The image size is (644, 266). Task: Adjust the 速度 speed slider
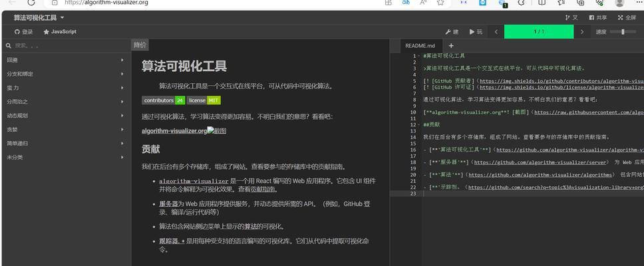tap(623, 32)
